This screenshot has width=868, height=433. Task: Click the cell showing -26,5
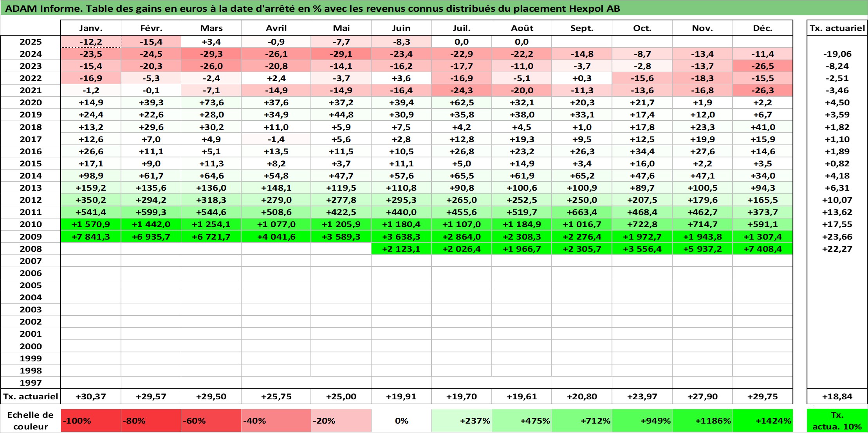pos(763,66)
